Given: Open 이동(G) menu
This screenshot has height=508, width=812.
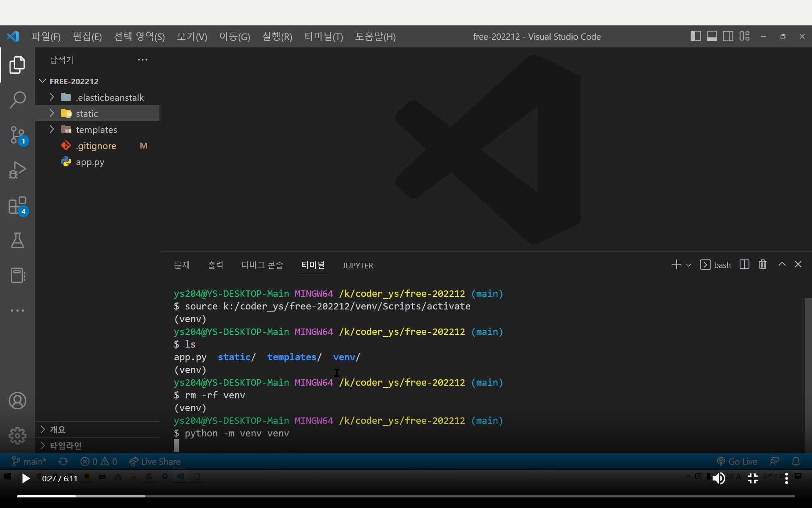Looking at the screenshot, I should click(235, 37).
